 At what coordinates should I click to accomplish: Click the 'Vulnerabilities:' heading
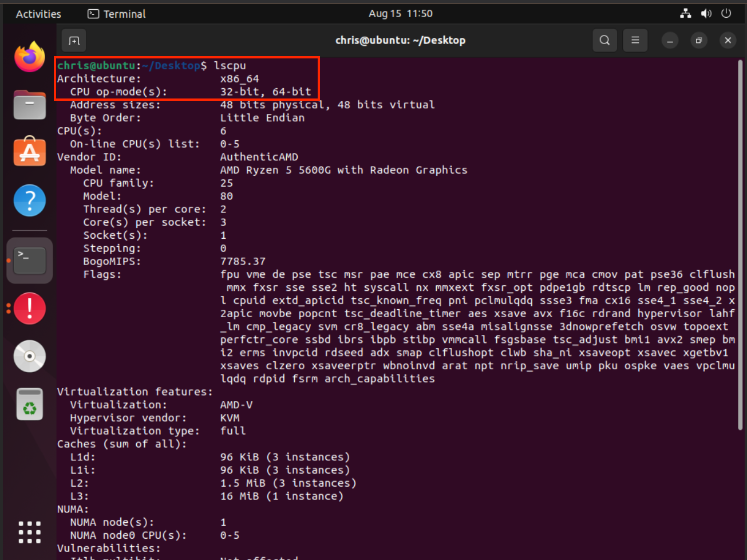109,549
